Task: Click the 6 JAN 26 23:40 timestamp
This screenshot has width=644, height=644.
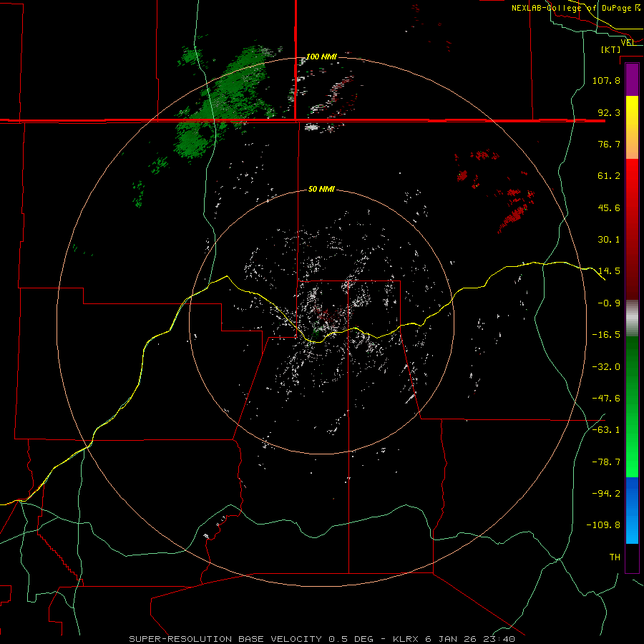Action: point(470,639)
